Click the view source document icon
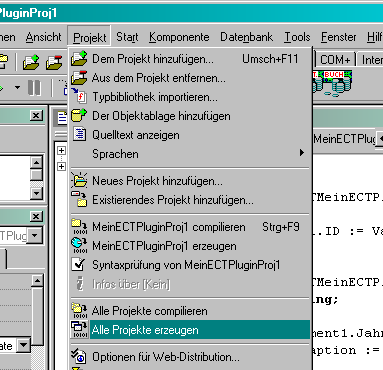 pyautogui.click(x=79, y=135)
